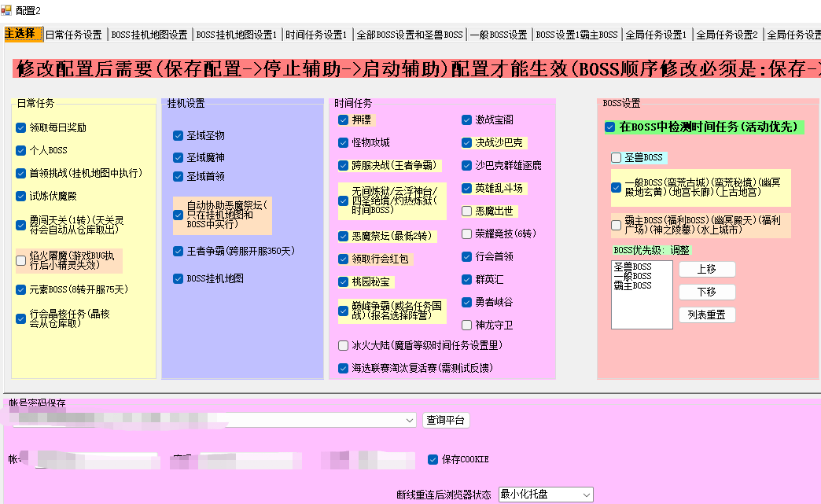Viewport: 821px width, 504px height.
Task: Switch to the 全局任务设置1 tab
Action: point(656,35)
